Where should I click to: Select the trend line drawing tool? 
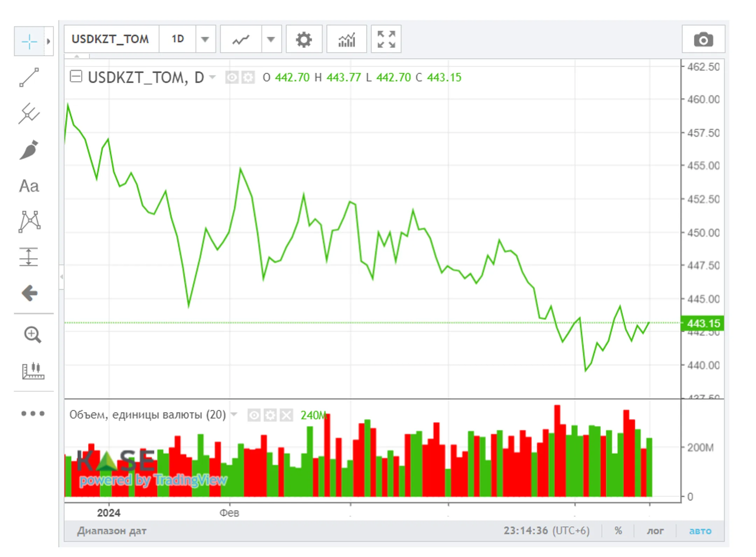(30, 77)
